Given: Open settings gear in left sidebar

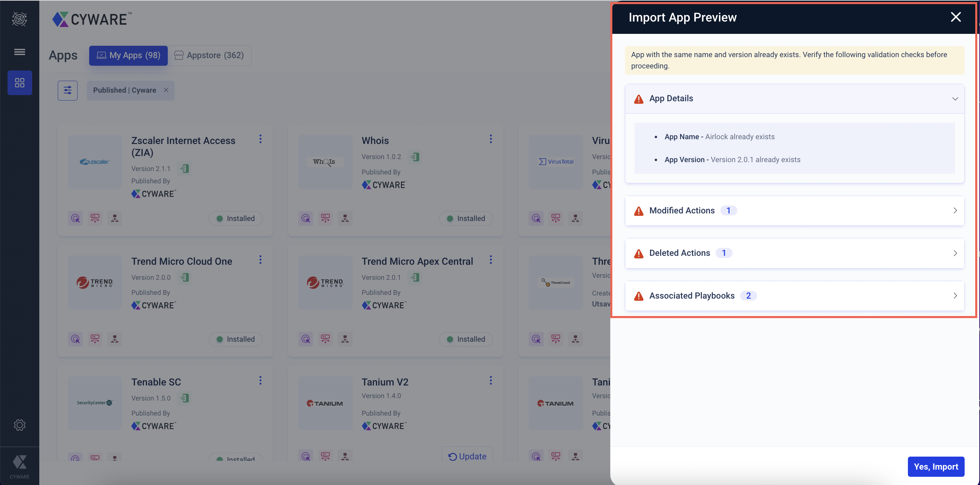Looking at the screenshot, I should (x=19, y=425).
